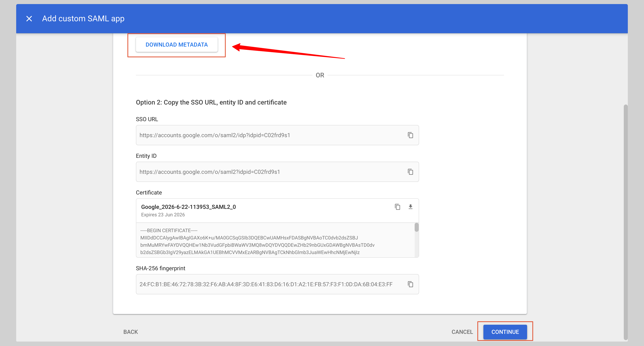Copy the Entity ID value

click(410, 172)
